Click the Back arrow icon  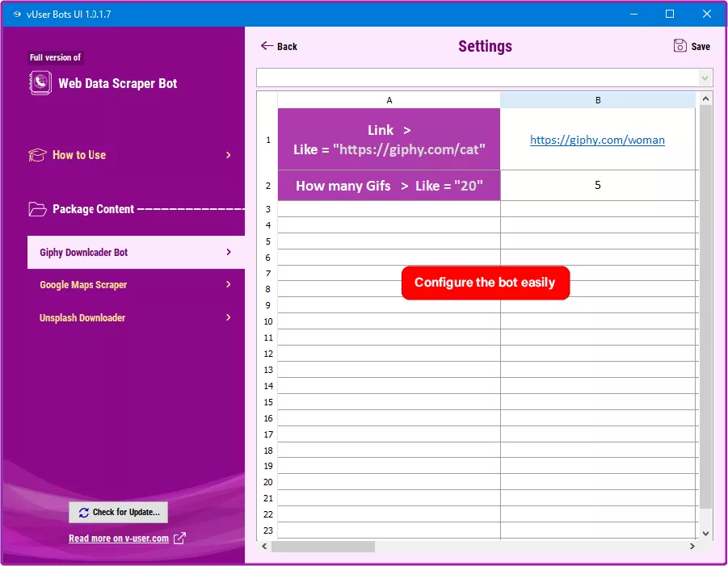click(267, 45)
